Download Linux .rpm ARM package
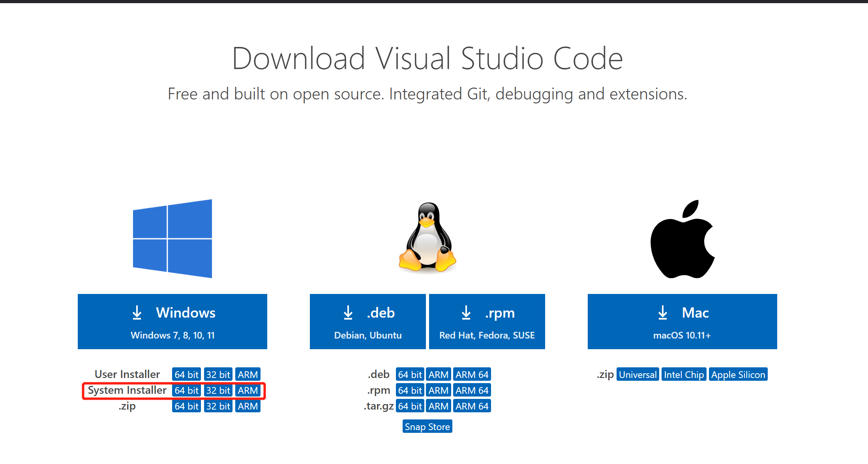This screenshot has width=868, height=464. tap(438, 391)
